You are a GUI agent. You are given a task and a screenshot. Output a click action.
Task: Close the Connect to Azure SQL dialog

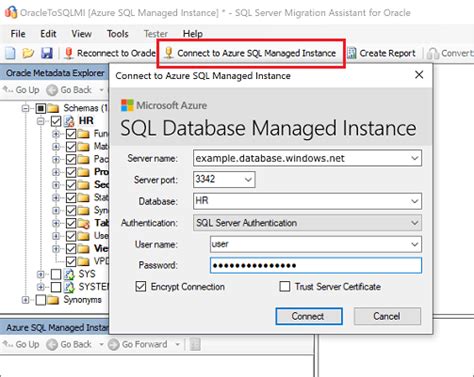click(x=419, y=75)
